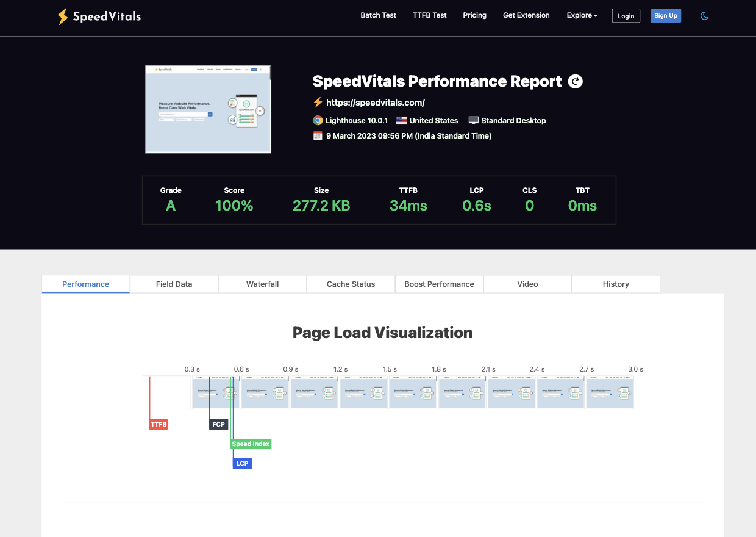Click the FCP timeline marker label
The width and height of the screenshot is (756, 537).
click(x=218, y=424)
